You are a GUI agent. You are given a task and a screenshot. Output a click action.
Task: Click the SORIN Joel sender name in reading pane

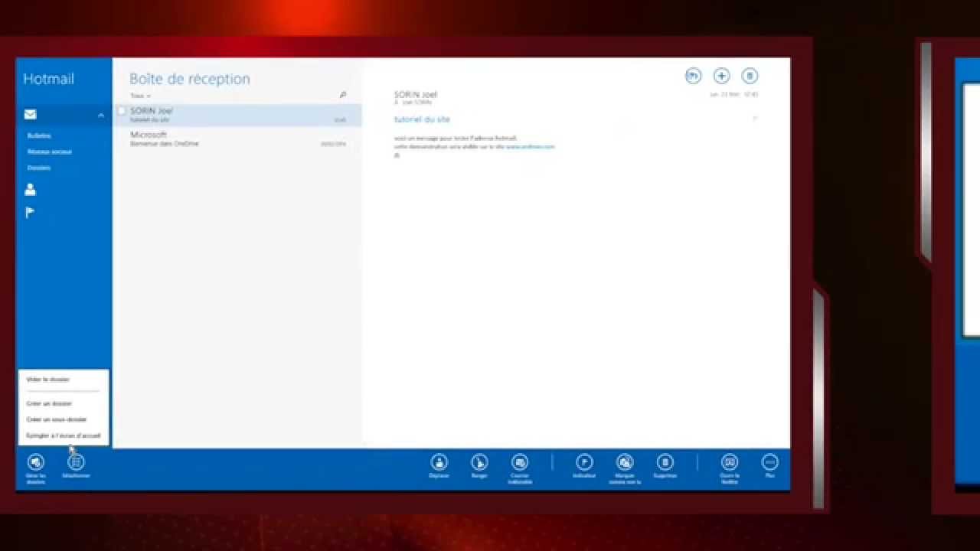(x=416, y=94)
